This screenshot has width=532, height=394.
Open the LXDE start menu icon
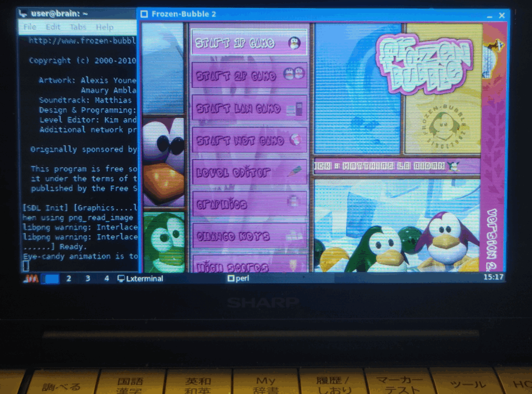pos(31,279)
